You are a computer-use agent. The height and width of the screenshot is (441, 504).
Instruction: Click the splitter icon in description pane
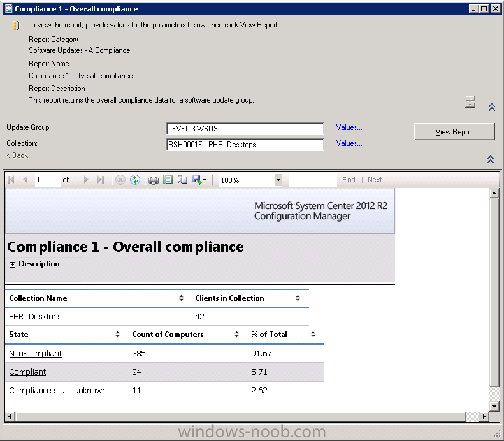[470, 102]
